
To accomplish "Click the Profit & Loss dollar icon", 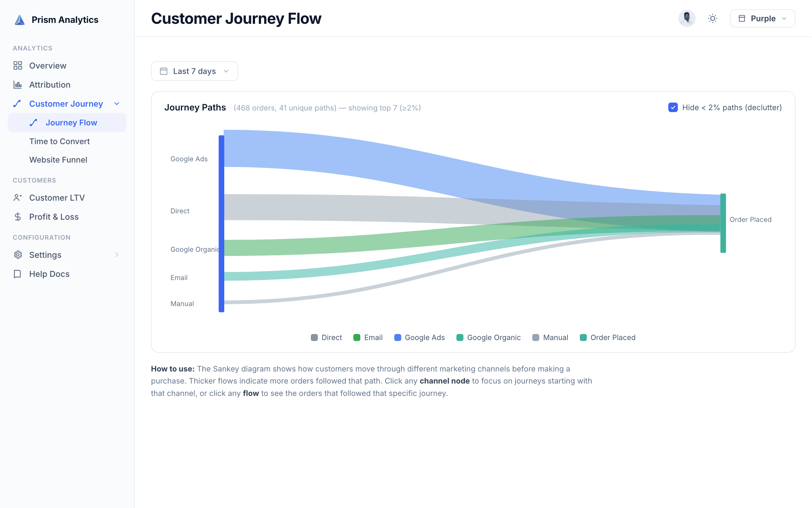I will [18, 217].
